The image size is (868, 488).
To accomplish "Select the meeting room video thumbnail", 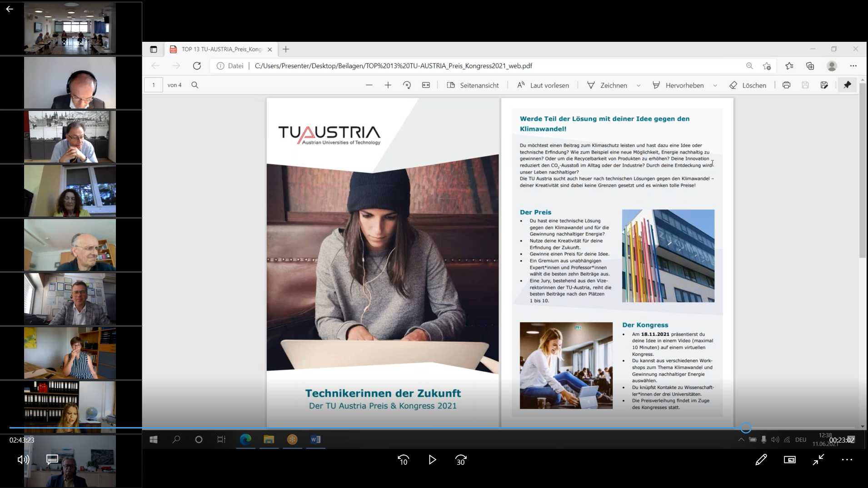I will point(70,28).
